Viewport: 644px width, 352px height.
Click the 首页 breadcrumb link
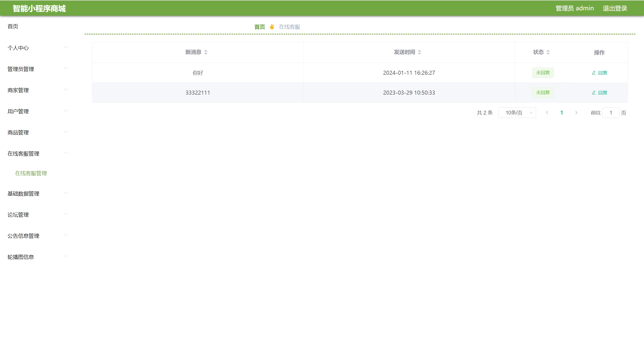259,27
